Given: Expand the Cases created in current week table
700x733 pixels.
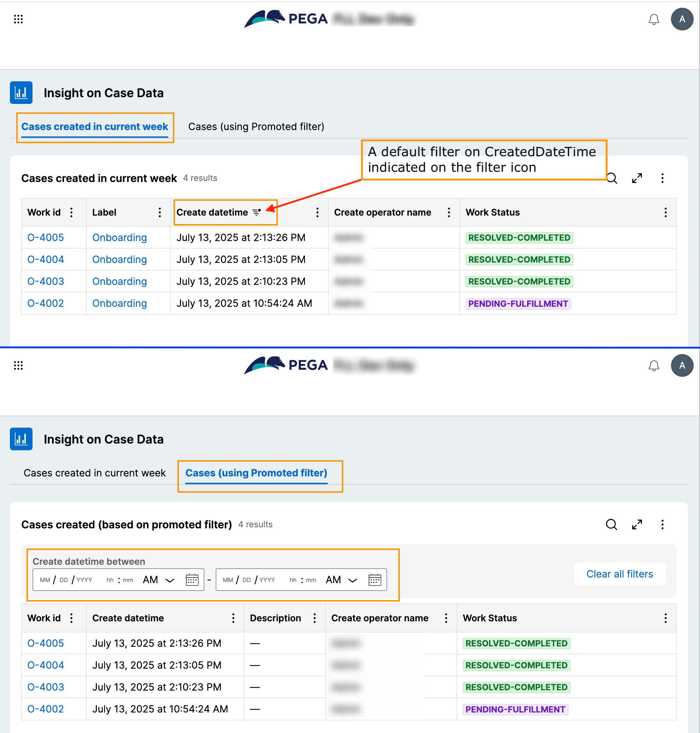Looking at the screenshot, I should pyautogui.click(x=637, y=178).
